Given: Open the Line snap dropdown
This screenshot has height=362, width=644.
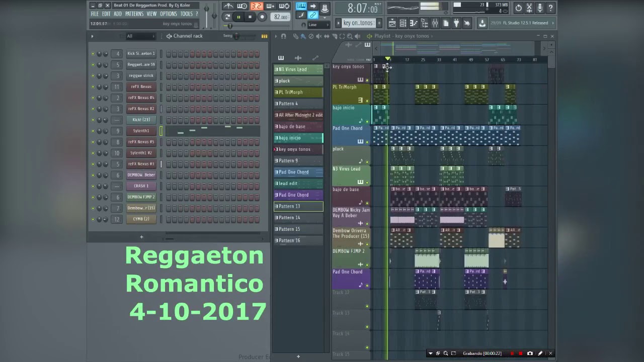Looking at the screenshot, I should click(x=318, y=25).
